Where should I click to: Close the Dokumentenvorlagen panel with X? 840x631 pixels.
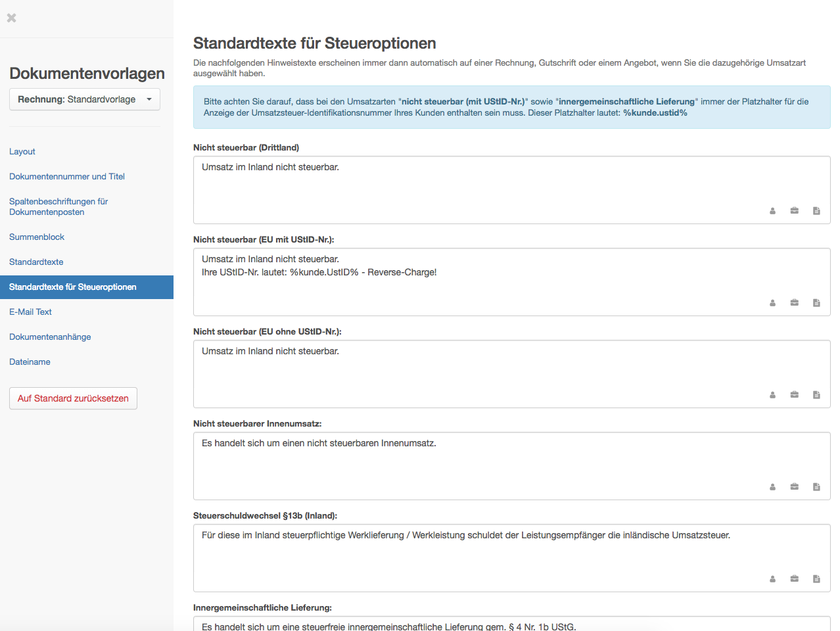pyautogui.click(x=11, y=18)
